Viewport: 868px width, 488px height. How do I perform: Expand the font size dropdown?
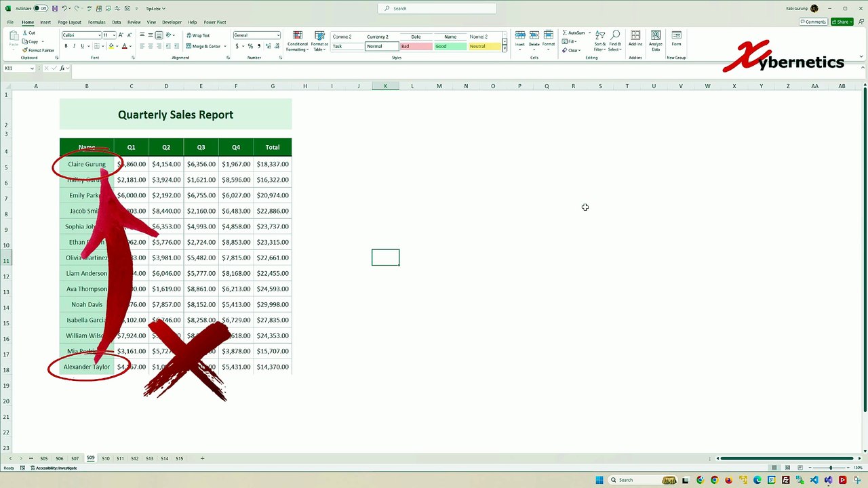(113, 35)
